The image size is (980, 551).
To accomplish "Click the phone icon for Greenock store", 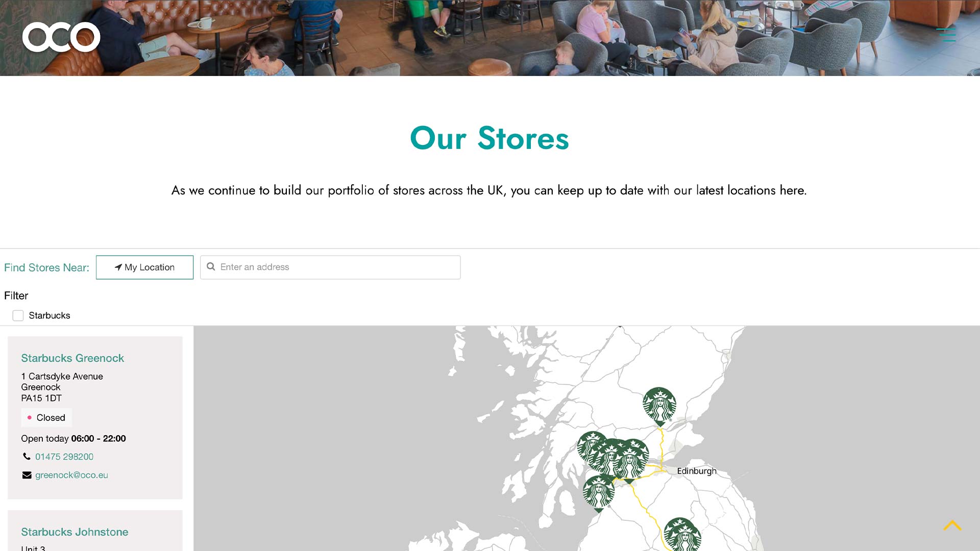I will [27, 457].
